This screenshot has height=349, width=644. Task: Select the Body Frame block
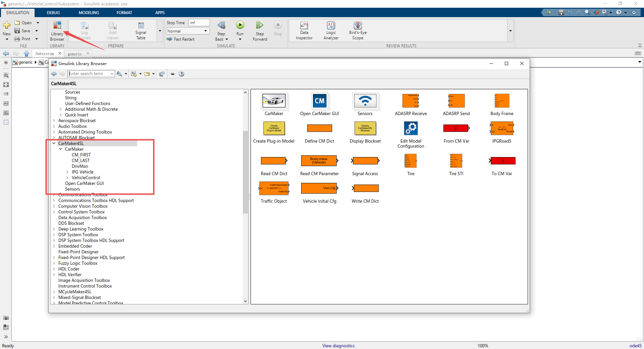coord(502,101)
